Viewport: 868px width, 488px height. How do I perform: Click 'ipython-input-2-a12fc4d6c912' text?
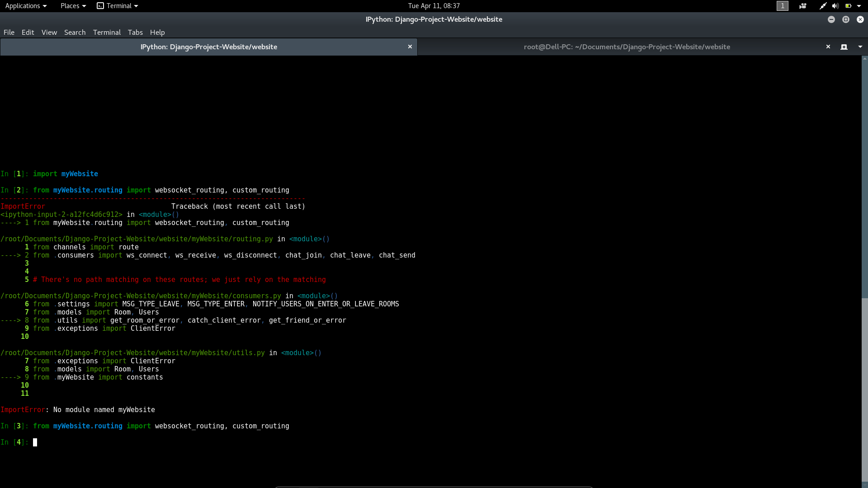tap(61, 215)
